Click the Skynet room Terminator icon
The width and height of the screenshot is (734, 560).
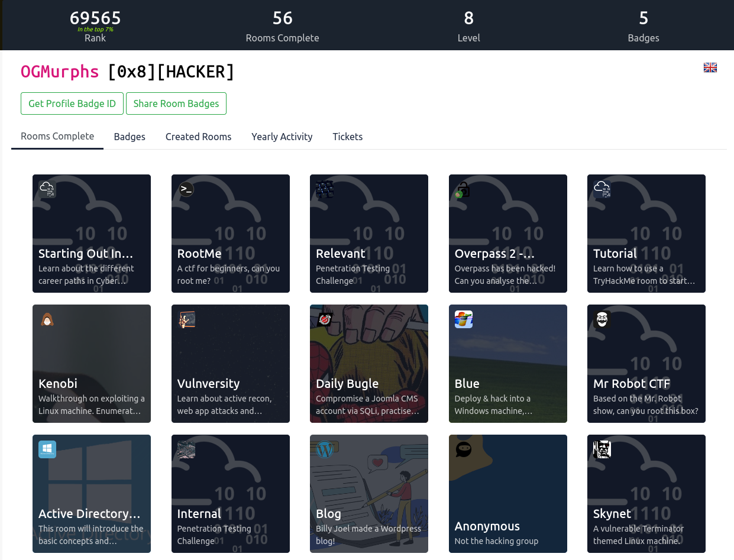(602, 449)
